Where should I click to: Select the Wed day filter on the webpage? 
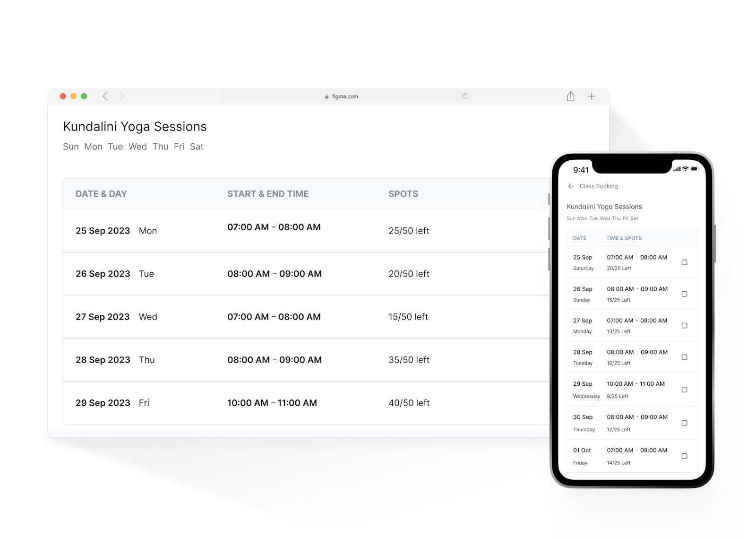click(137, 147)
